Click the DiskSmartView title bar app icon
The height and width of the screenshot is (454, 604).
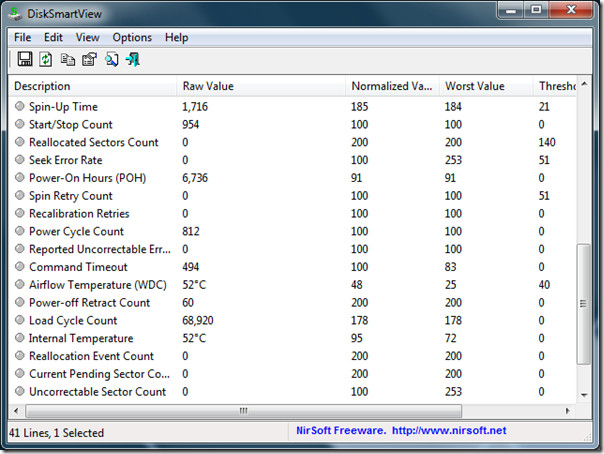15,13
